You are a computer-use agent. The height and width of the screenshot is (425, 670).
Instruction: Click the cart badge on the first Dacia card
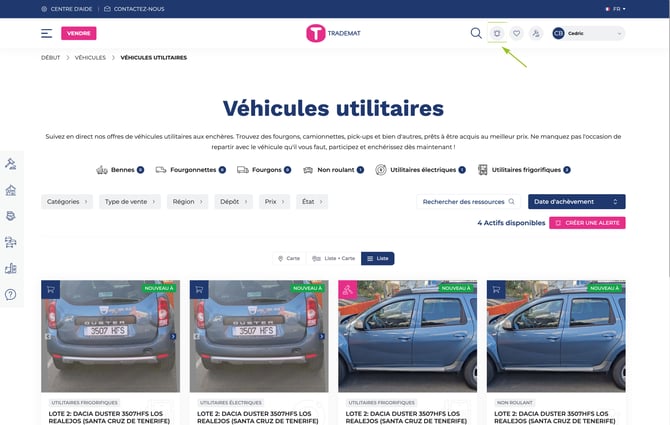50,290
